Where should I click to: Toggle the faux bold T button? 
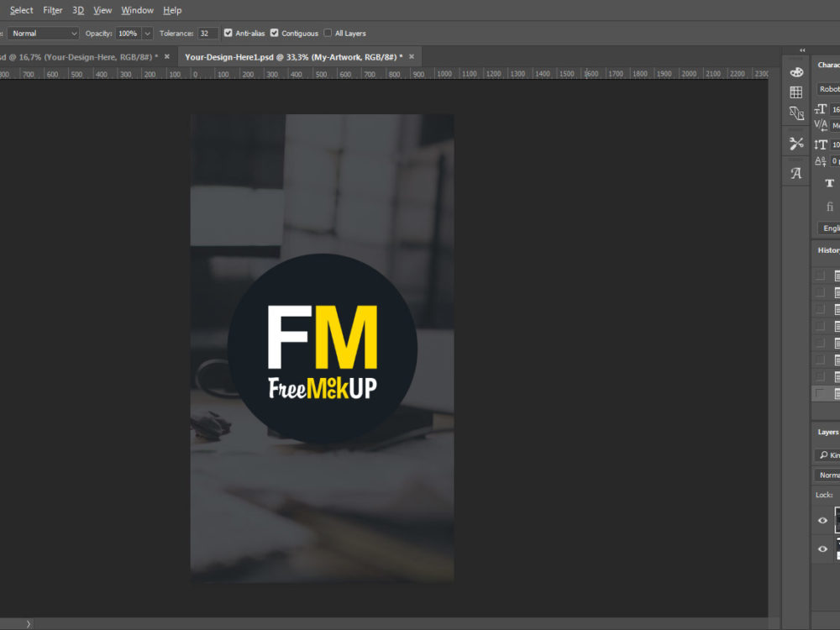[829, 183]
